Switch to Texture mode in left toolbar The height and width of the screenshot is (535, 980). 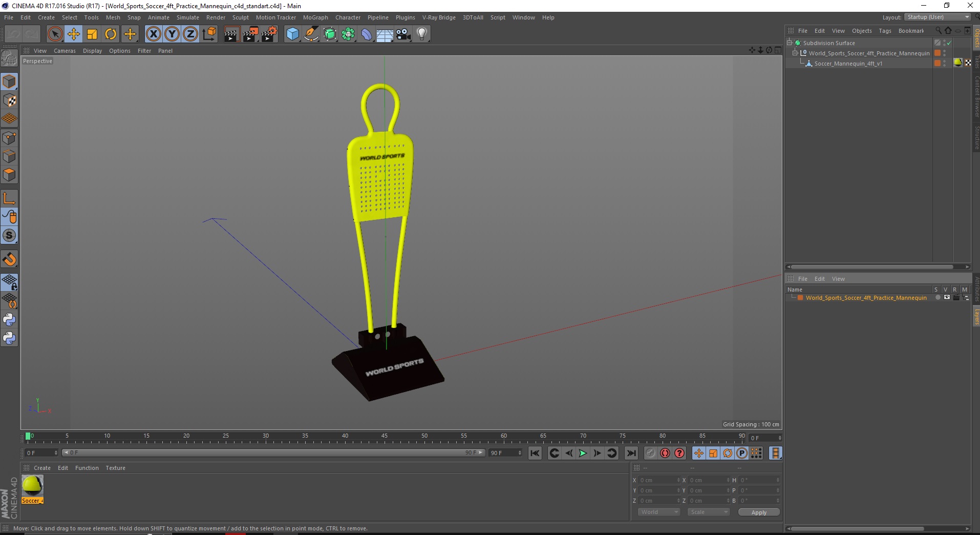pyautogui.click(x=9, y=100)
